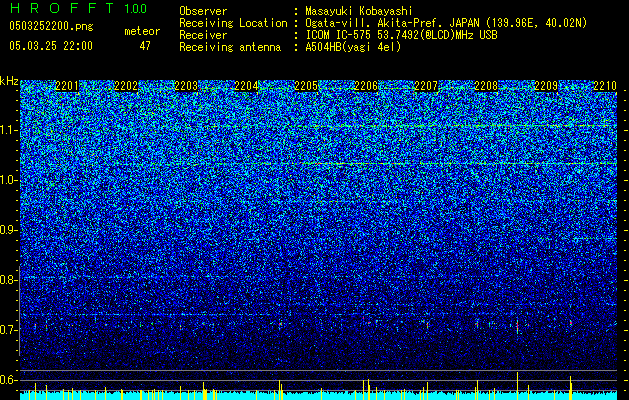Click the 'meteor' label
629x400 pixels.
[x=142, y=31]
